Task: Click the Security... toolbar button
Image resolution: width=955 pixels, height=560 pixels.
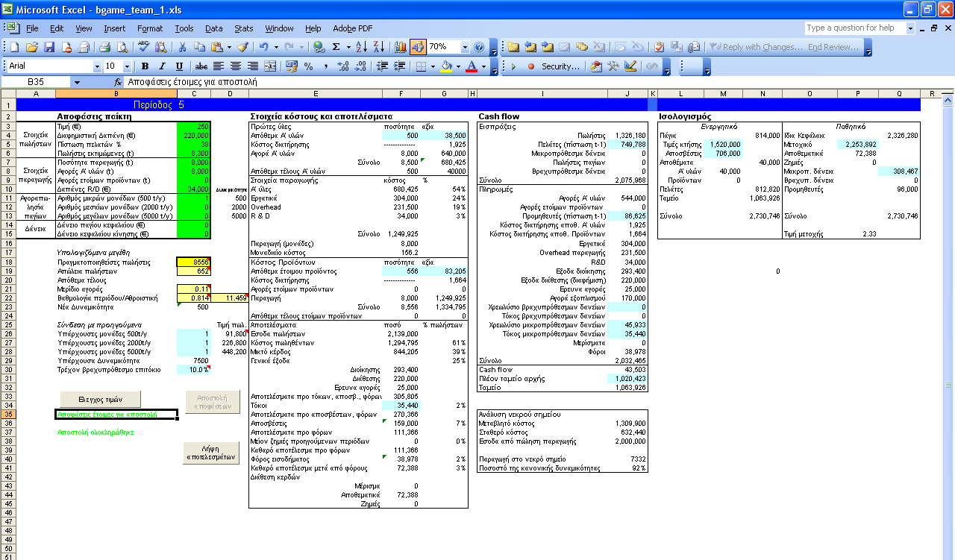Action: [560, 66]
